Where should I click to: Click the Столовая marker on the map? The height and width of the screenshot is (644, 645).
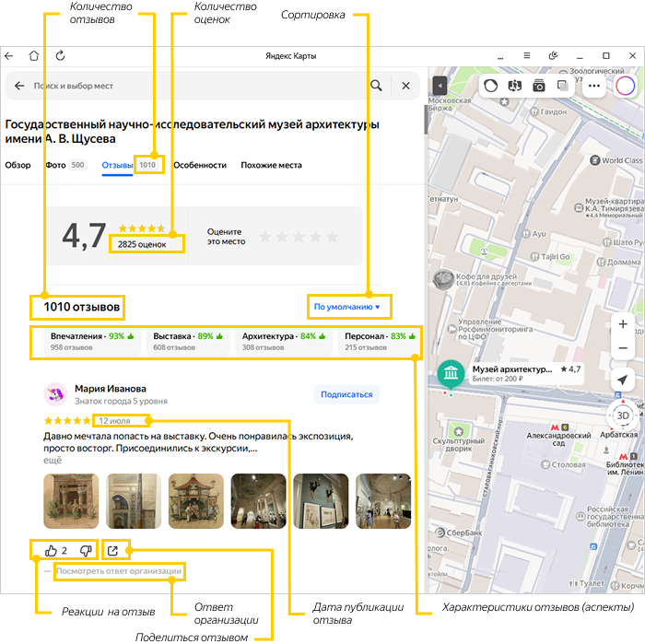pos(564,464)
